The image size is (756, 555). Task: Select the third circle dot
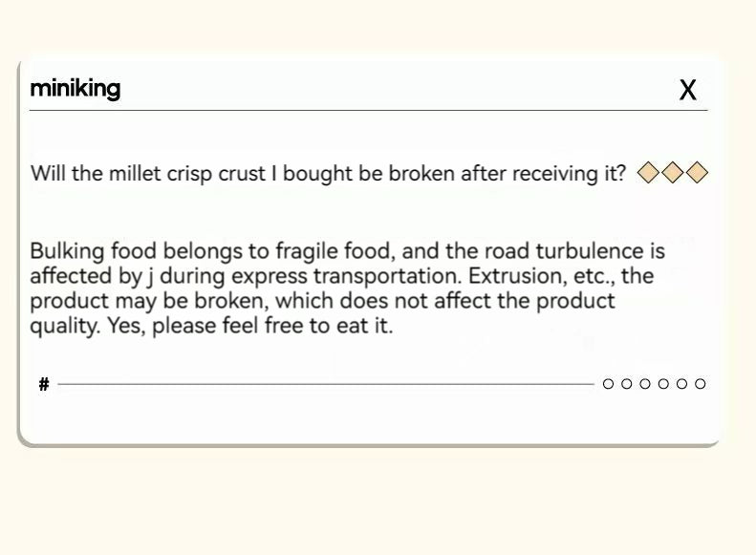[645, 384]
